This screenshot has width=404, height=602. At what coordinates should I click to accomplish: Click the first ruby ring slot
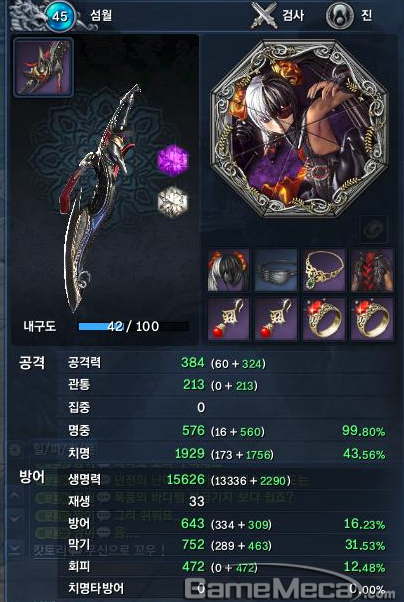(x=324, y=319)
